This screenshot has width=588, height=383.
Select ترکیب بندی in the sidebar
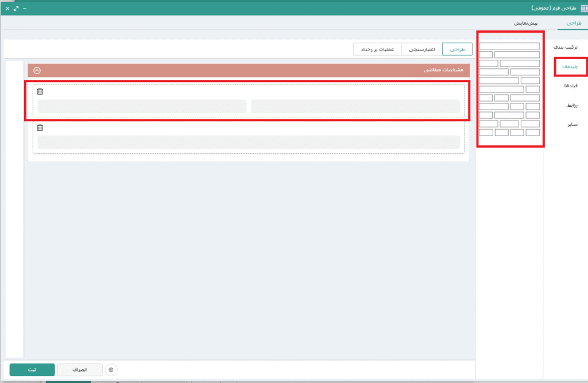[x=569, y=47]
